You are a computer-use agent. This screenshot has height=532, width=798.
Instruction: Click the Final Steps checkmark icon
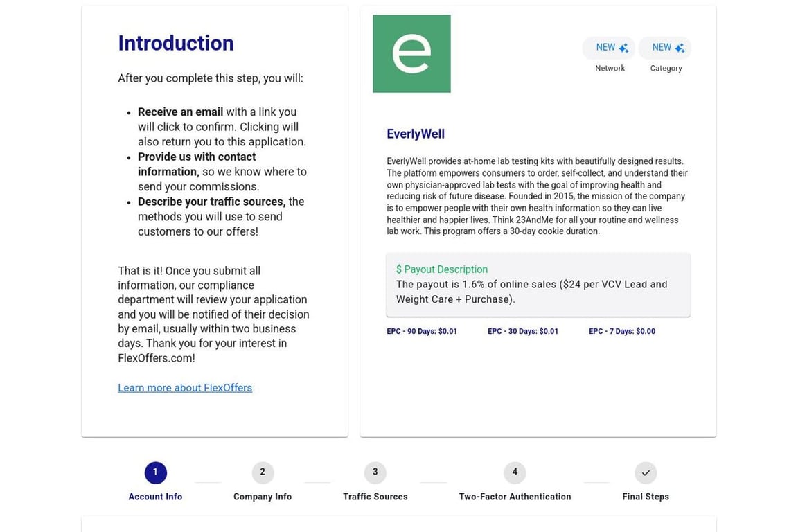coord(646,472)
